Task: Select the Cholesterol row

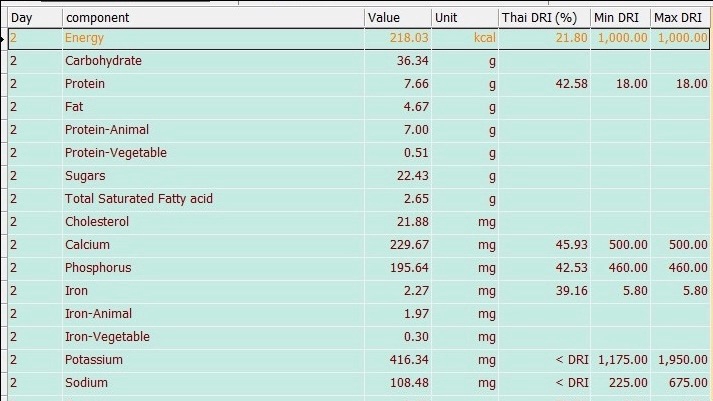Action: [359, 222]
